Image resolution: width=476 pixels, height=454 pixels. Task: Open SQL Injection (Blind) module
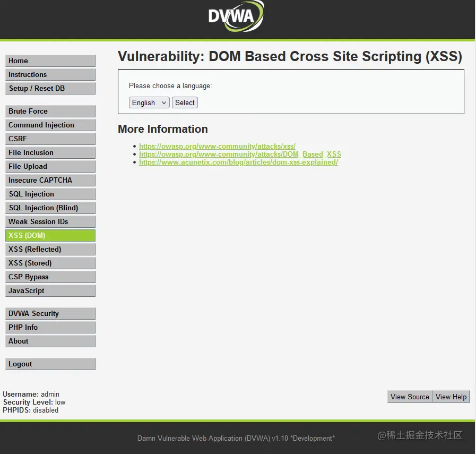50,208
